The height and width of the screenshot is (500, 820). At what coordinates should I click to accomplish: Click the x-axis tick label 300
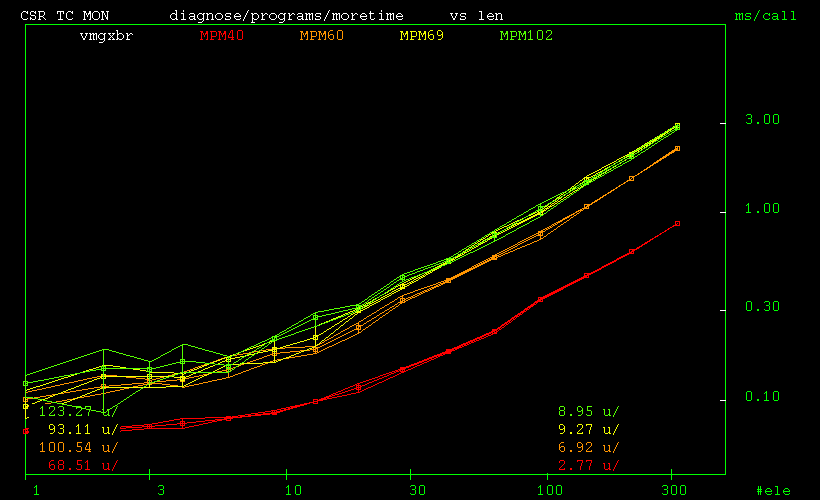click(674, 490)
